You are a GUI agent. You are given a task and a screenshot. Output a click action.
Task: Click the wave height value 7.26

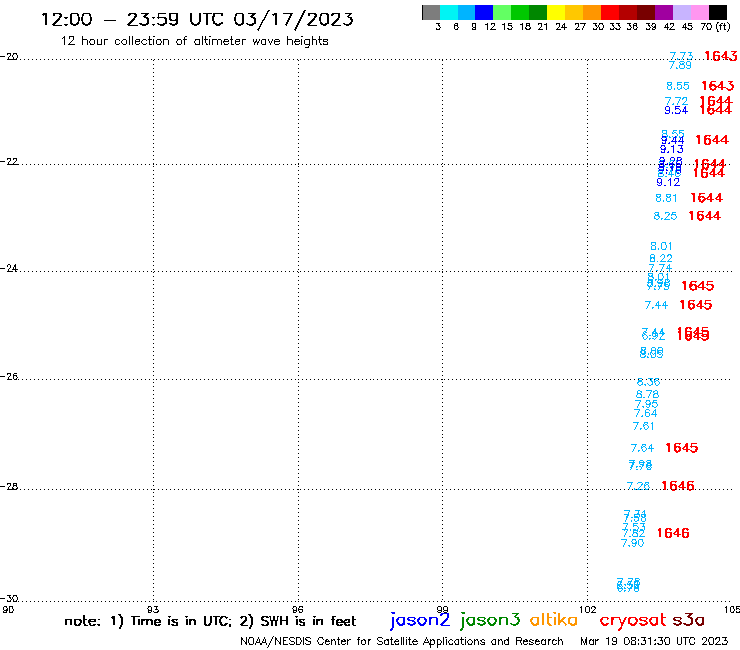(x=638, y=486)
